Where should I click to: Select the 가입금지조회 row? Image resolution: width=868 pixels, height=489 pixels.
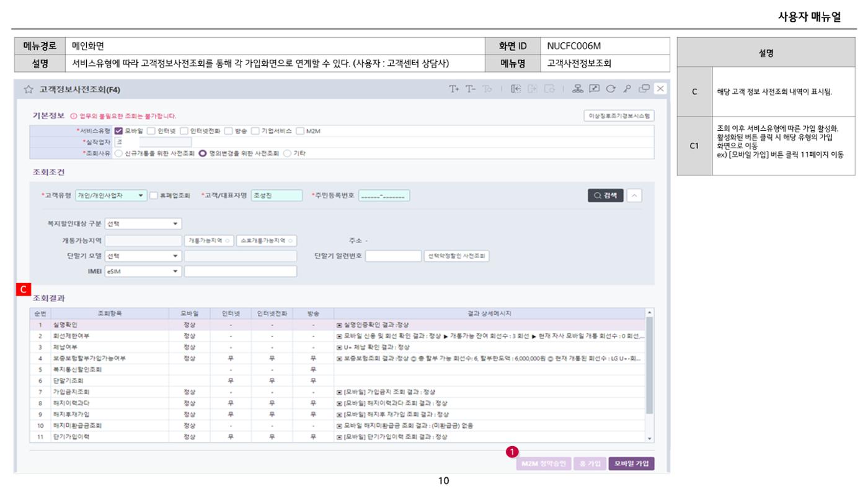(337, 392)
